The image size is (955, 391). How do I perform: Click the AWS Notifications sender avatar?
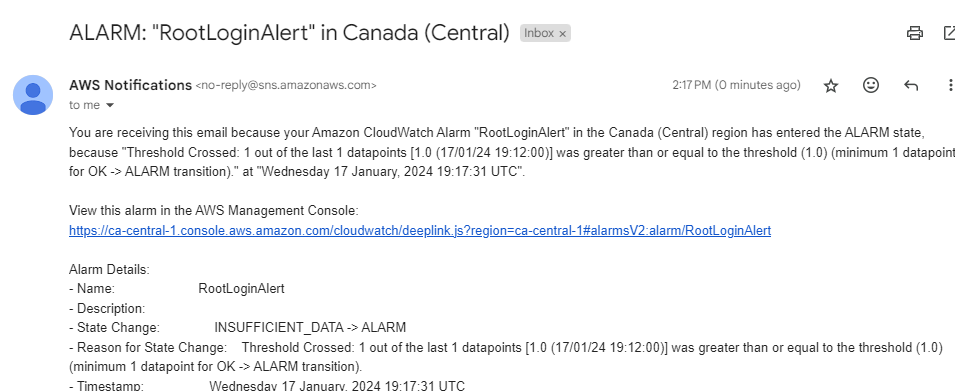[x=33, y=94]
